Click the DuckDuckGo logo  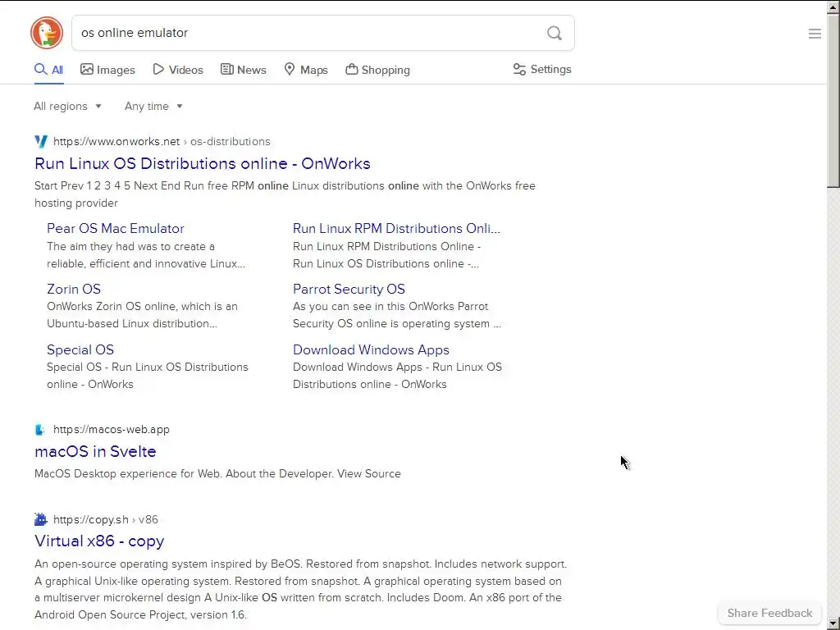pos(47,33)
